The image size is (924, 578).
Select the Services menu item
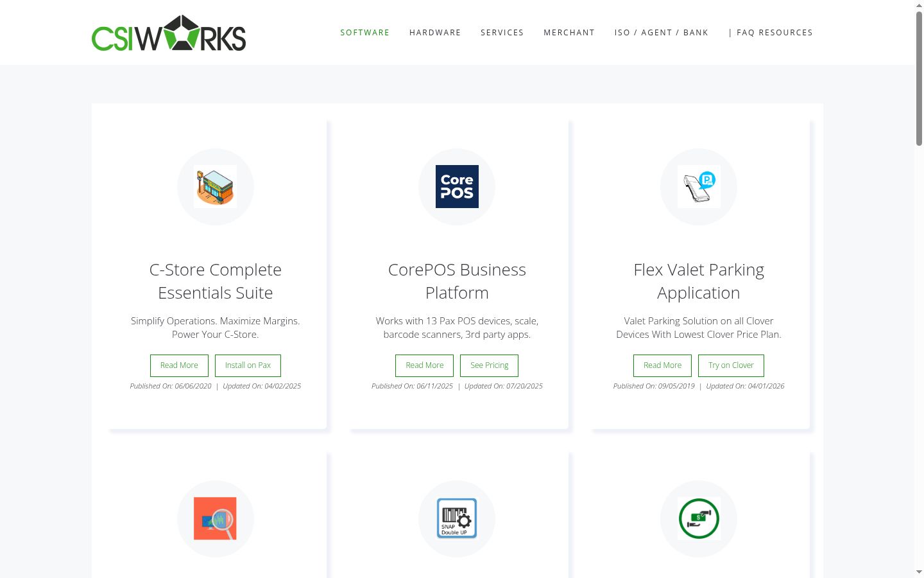502,33
